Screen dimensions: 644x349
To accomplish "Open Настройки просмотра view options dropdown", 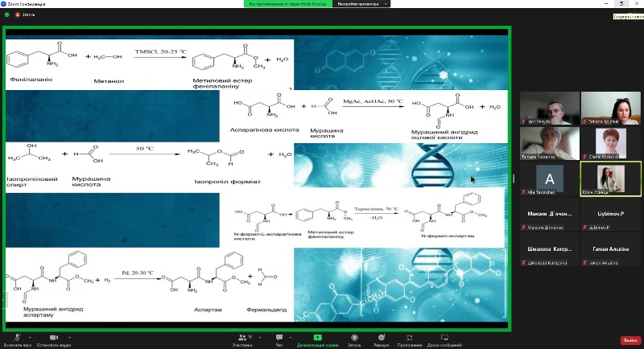I will (x=361, y=4).
